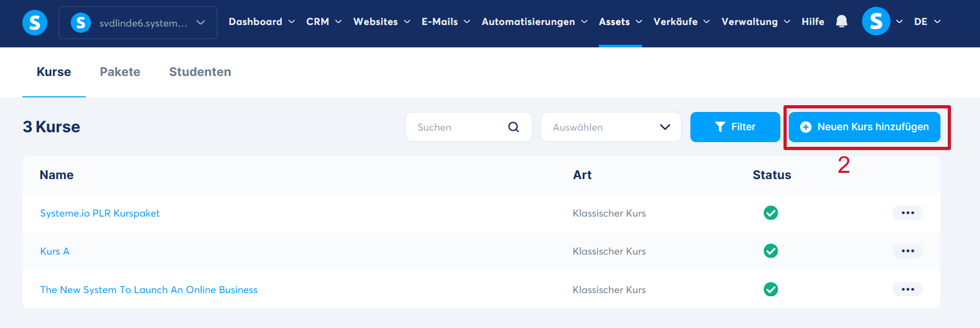Screen dimensions: 980x328
Task: Open the Verwaltung menu
Action: click(x=755, y=22)
